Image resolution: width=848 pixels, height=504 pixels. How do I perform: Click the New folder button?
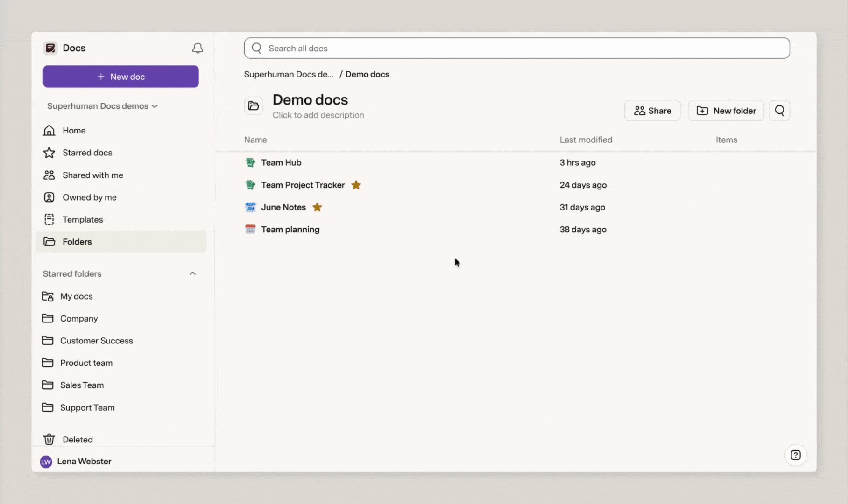pos(726,111)
